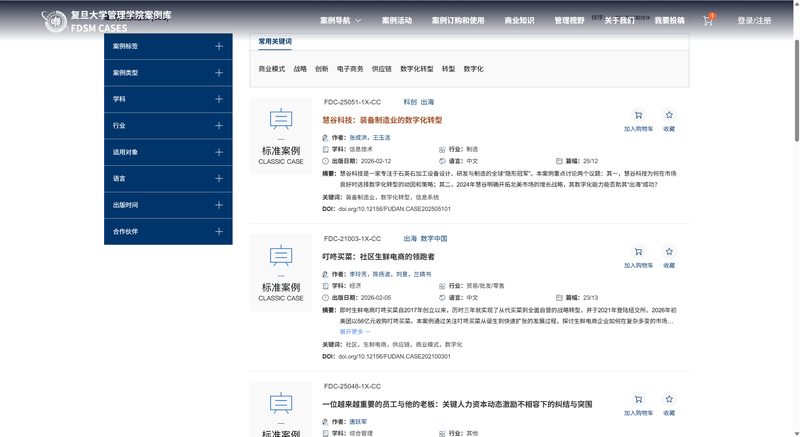Viewport: 800px width, 437px height.
Task: Expand the 出版时间 filter
Action: point(219,205)
